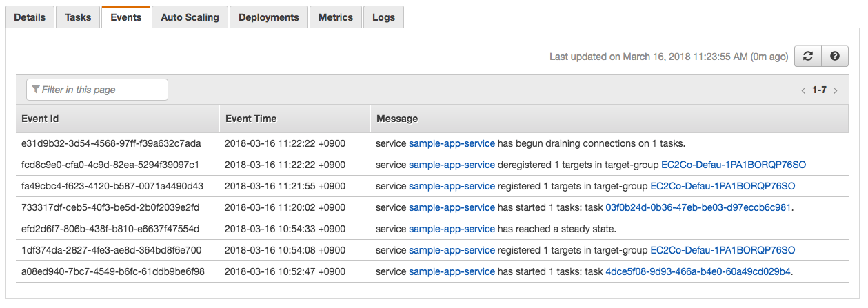Open the Deployments tab

tap(269, 17)
